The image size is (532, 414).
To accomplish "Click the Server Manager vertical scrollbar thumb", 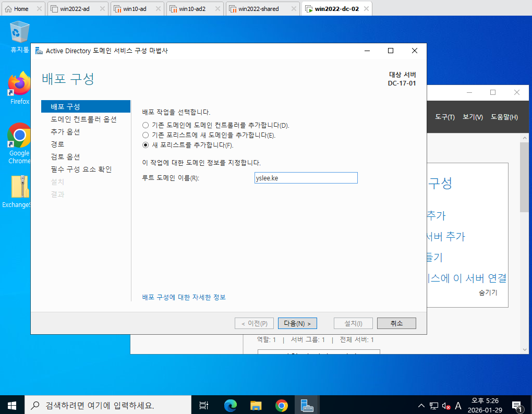I will [525, 177].
